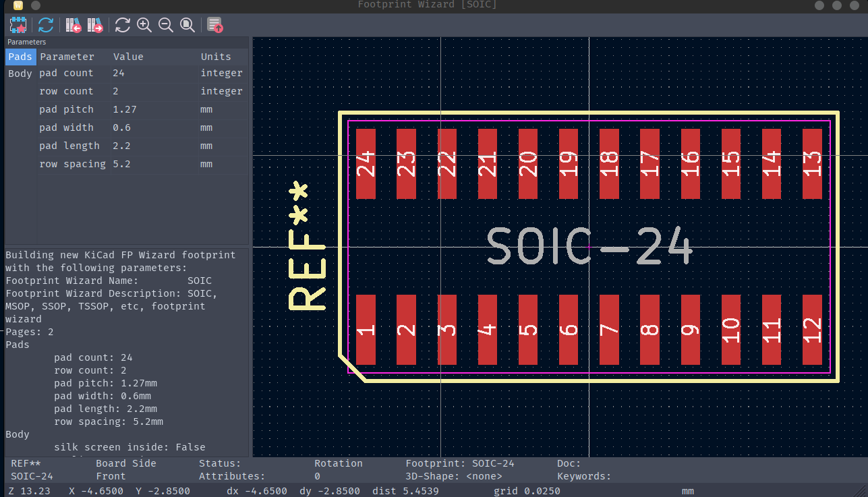This screenshot has height=497, width=868.
Task: Click the 'X -4.6500' coordinate readout
Action: 96,491
